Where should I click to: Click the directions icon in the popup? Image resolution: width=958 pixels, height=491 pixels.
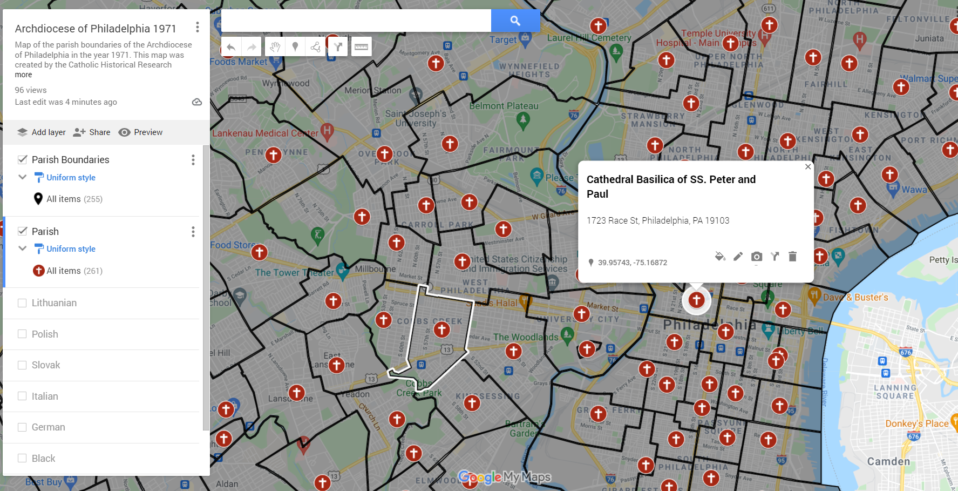point(775,256)
